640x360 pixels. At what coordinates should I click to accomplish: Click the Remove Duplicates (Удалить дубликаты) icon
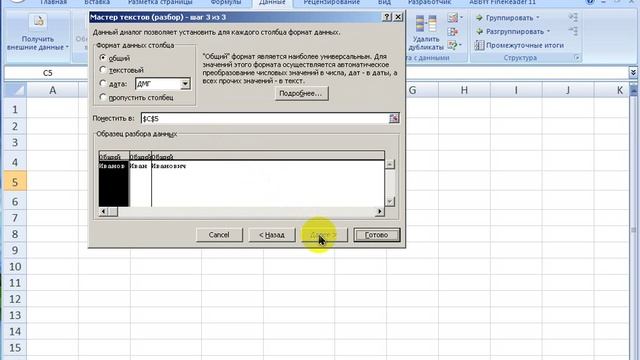pos(426,24)
